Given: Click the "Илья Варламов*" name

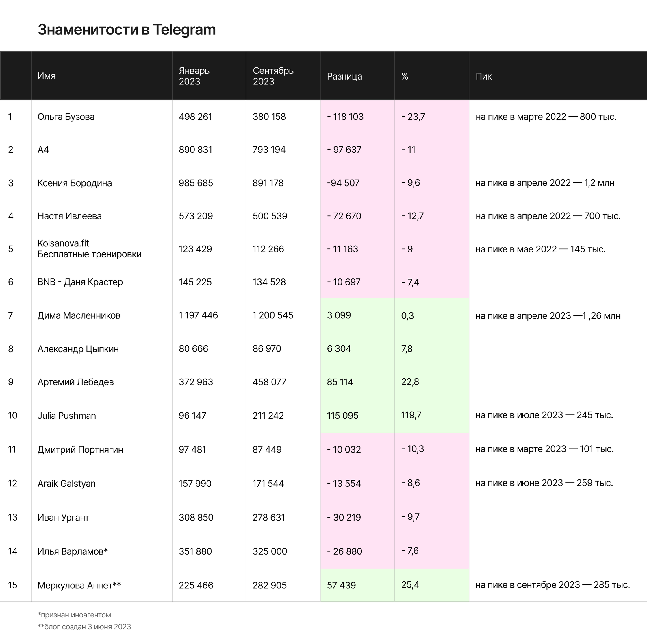Looking at the screenshot, I should 73,551.
